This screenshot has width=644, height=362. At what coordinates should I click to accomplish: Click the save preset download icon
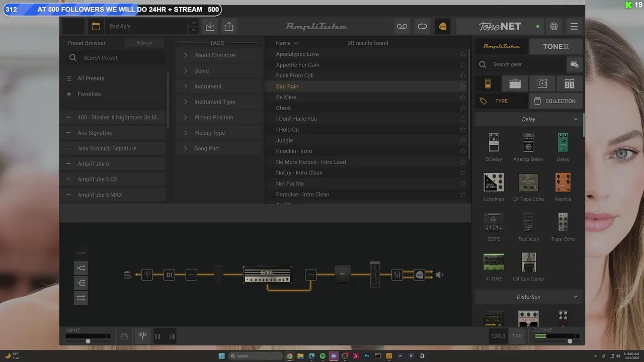[210, 26]
